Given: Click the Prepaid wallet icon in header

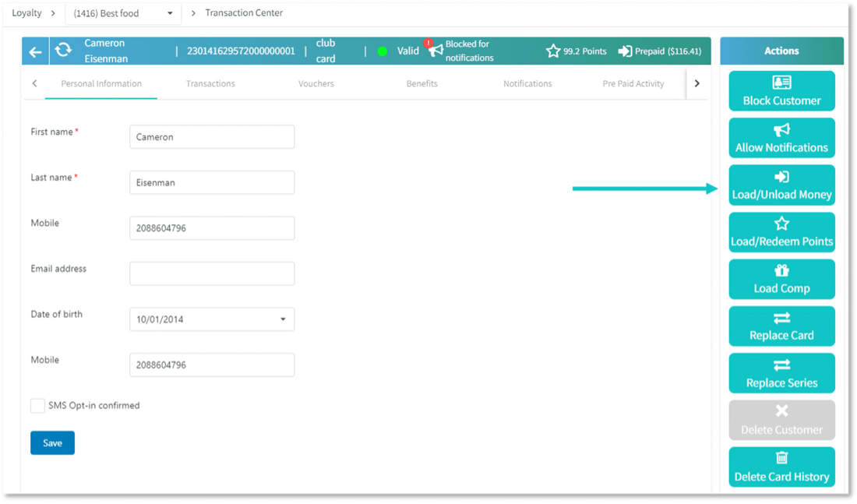Looking at the screenshot, I should coord(625,51).
